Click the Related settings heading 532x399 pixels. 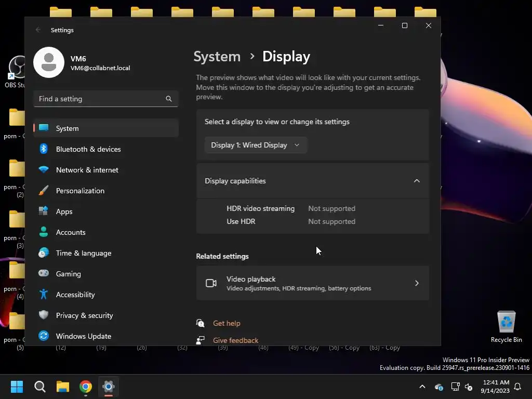tap(222, 256)
